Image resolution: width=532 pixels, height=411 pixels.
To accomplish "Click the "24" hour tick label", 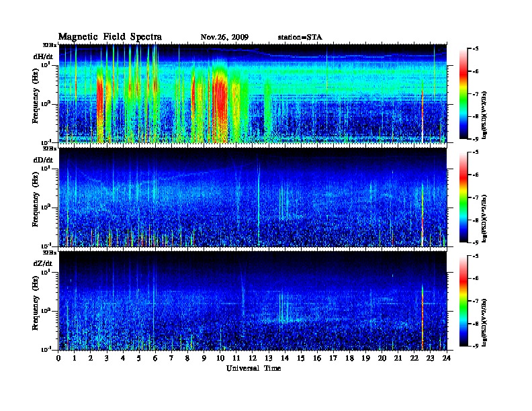I will tap(446, 358).
